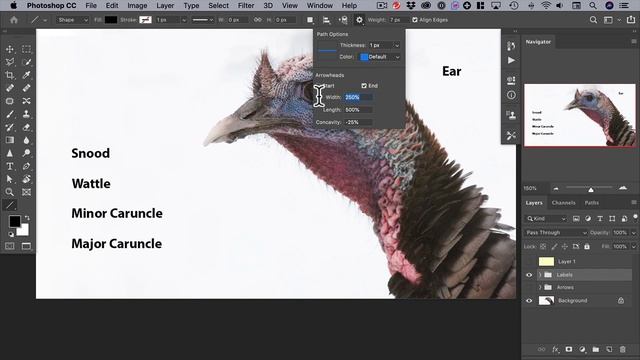Toggle lock all button in Layers panel
The height and width of the screenshot is (360, 640).
tap(587, 247)
